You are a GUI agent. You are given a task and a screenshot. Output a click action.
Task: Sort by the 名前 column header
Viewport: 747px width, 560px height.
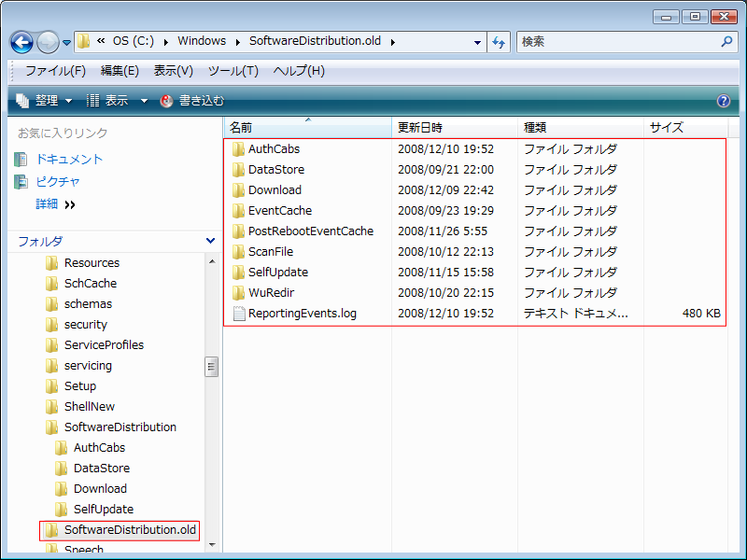click(308, 128)
